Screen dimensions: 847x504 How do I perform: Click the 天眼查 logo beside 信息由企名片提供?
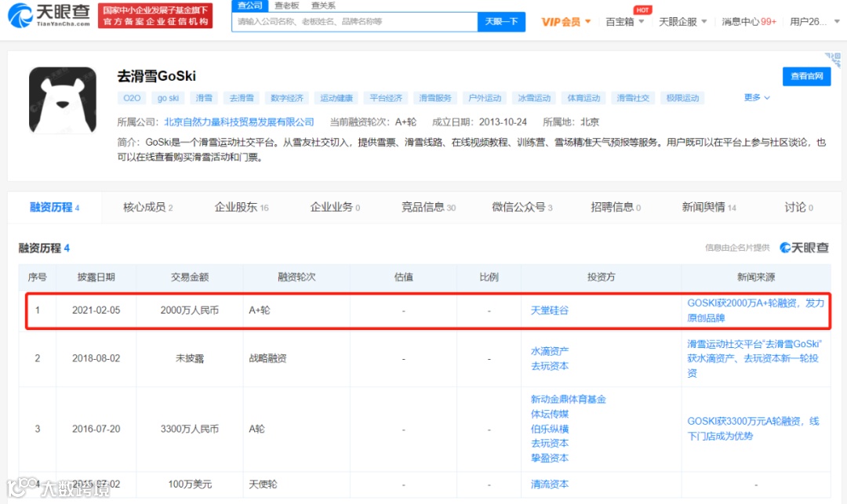(x=804, y=248)
